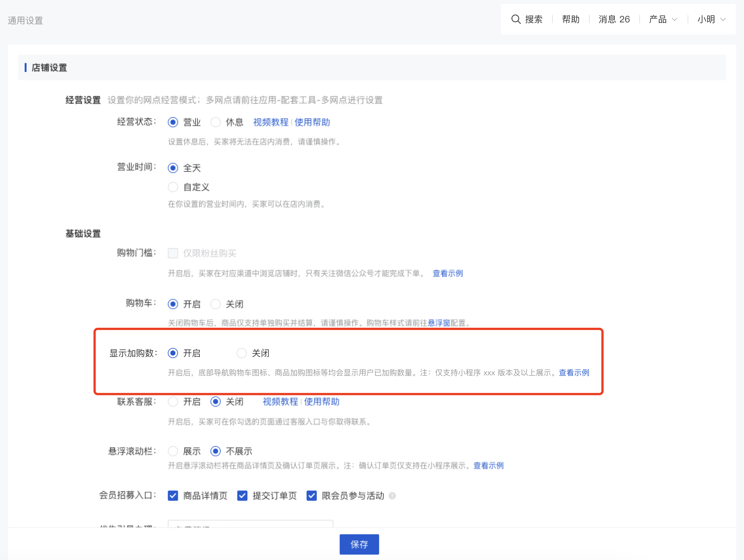The image size is (744, 560).
Task: Open the 悬浮窗 configuration link
Action: coord(439,323)
